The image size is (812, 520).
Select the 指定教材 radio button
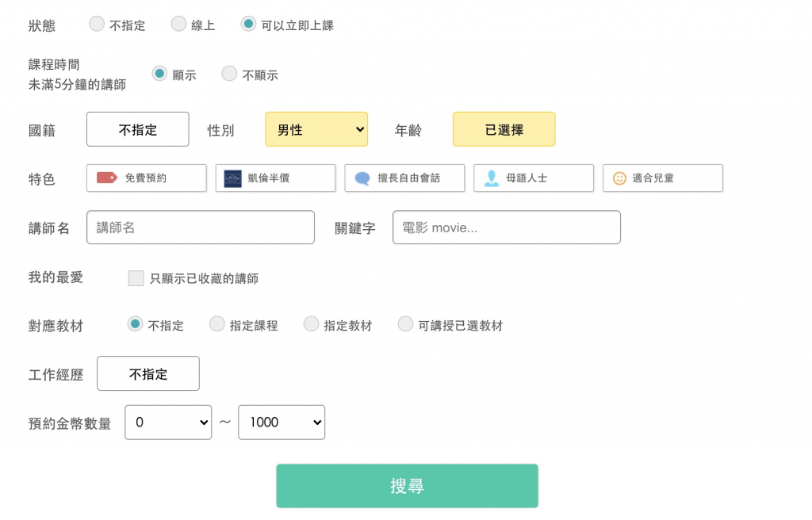coord(311,324)
